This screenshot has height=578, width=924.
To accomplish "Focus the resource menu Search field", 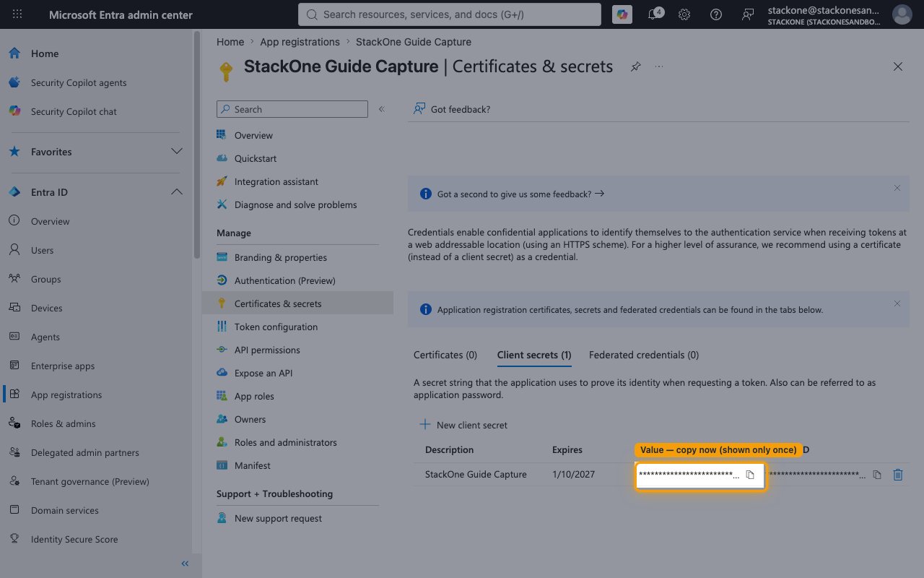I will point(292,109).
